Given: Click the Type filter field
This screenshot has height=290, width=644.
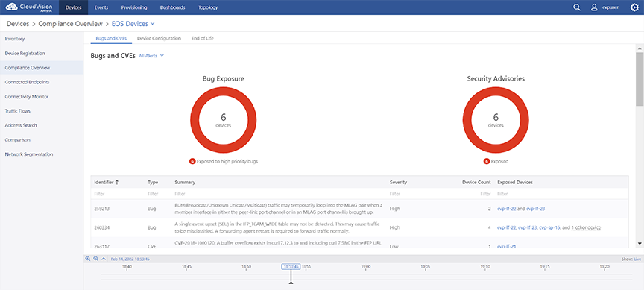Looking at the screenshot, I should click(x=158, y=194).
